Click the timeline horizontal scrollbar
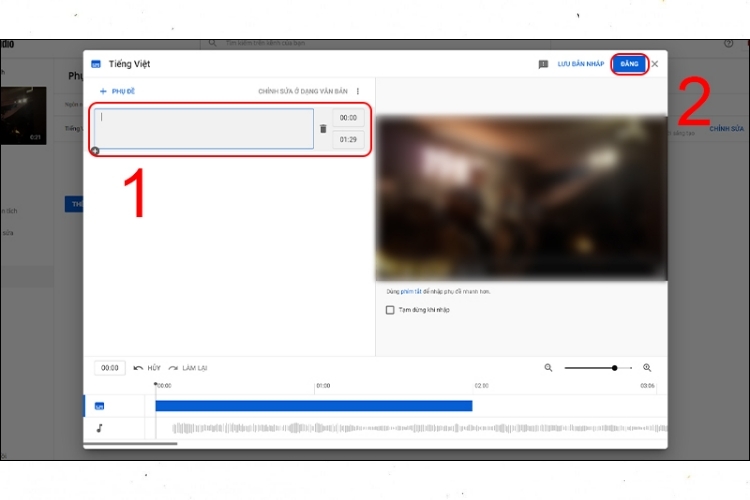Screen dimensions: 750x500 tap(130, 444)
